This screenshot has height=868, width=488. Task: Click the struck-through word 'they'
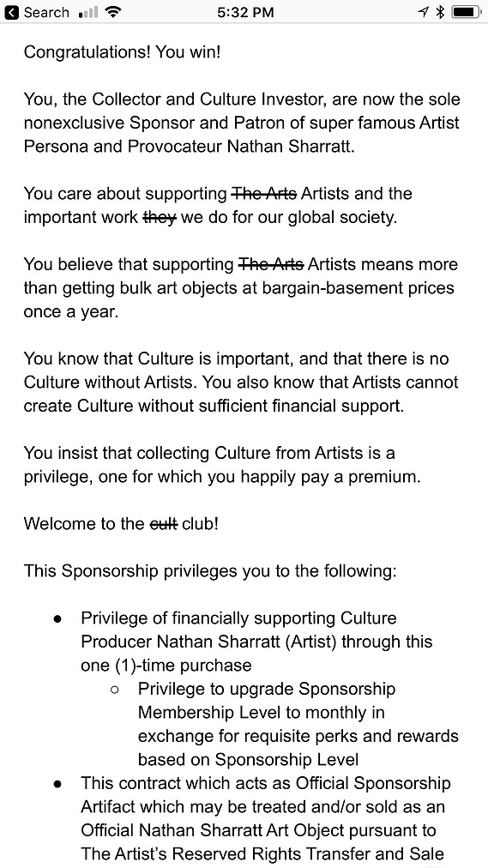tap(160, 218)
